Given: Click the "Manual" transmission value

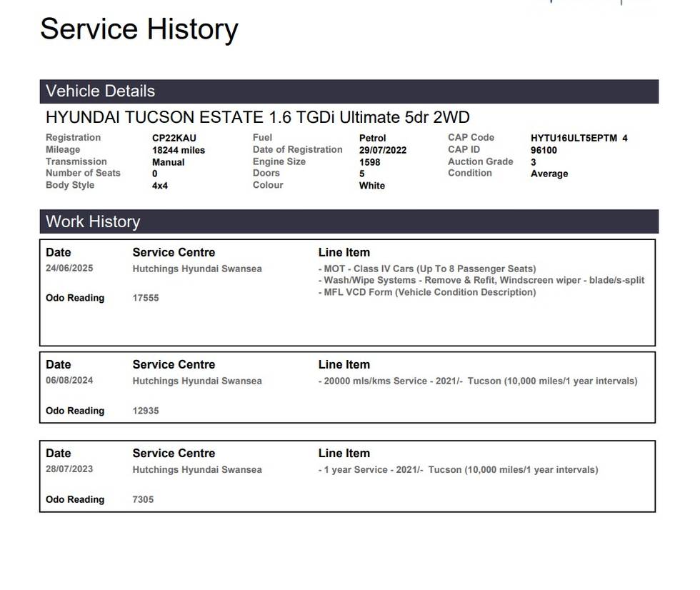Looking at the screenshot, I should coord(169,162).
